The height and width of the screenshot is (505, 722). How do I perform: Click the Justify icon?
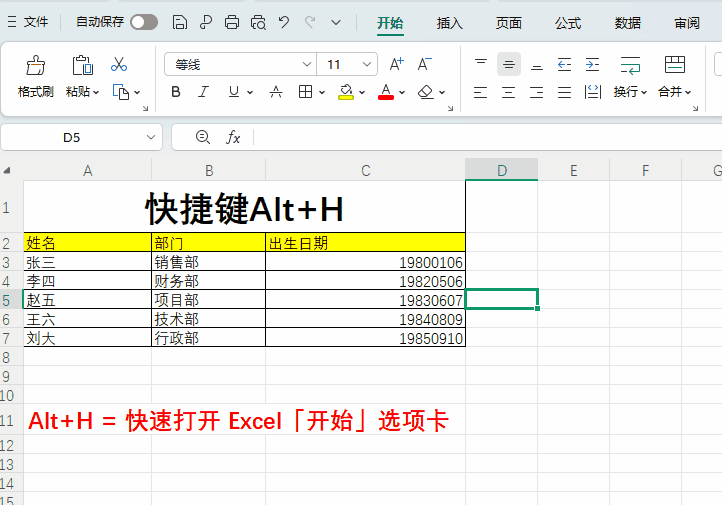pos(565,92)
